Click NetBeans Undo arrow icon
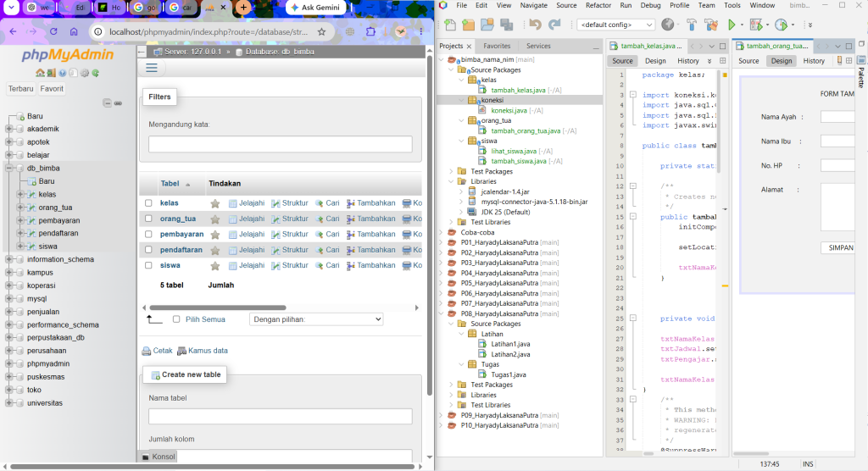 pyautogui.click(x=535, y=25)
